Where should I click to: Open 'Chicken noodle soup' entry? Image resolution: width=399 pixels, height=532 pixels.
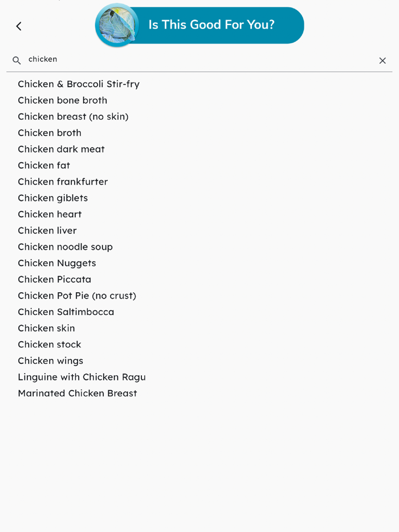pos(65,247)
